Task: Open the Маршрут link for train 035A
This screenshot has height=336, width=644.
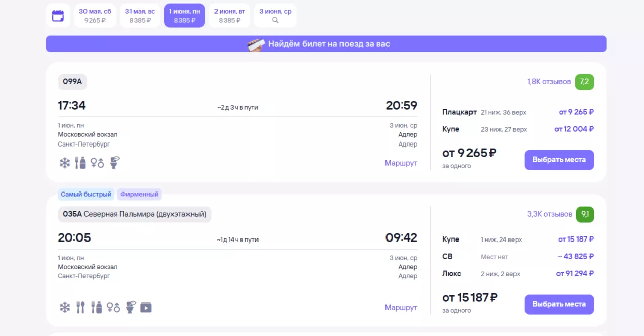Action: pos(401,307)
